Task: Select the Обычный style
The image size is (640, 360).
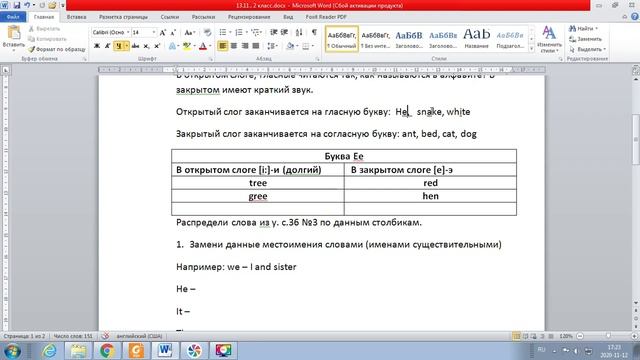Action: [x=342, y=39]
